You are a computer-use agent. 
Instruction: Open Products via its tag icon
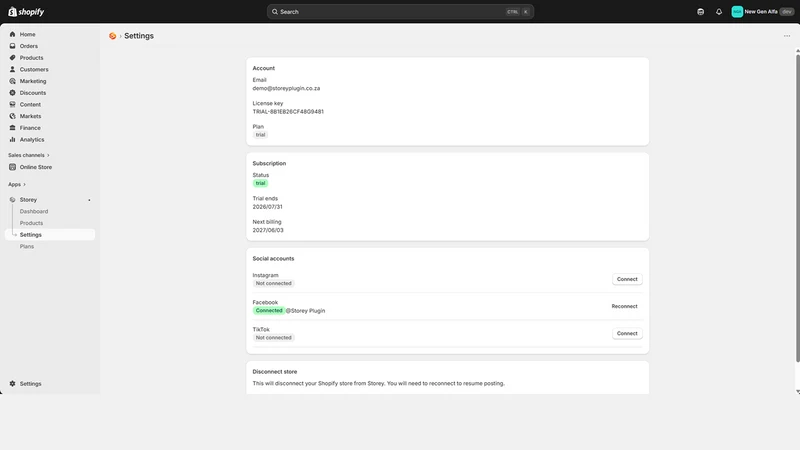[12, 58]
